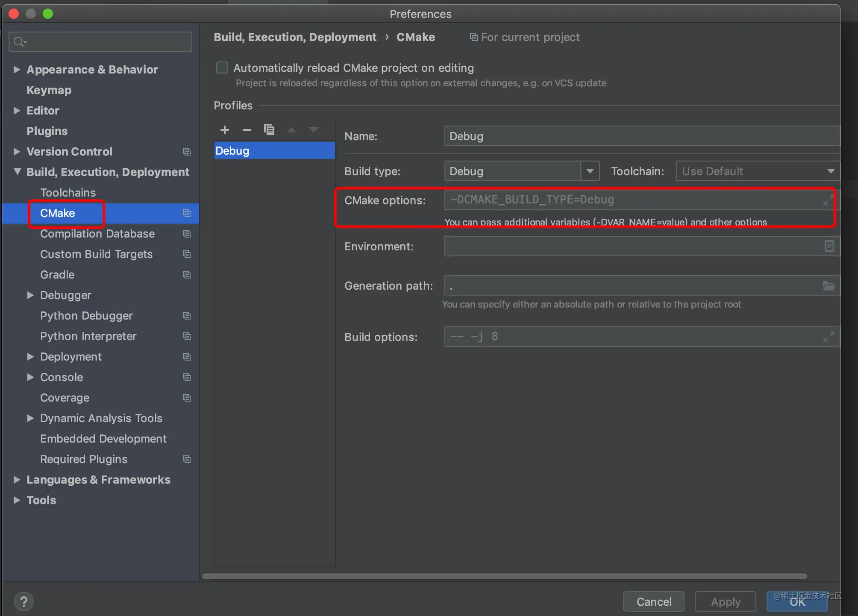858x616 pixels.
Task: Open Embedded Development settings
Action: (x=103, y=439)
